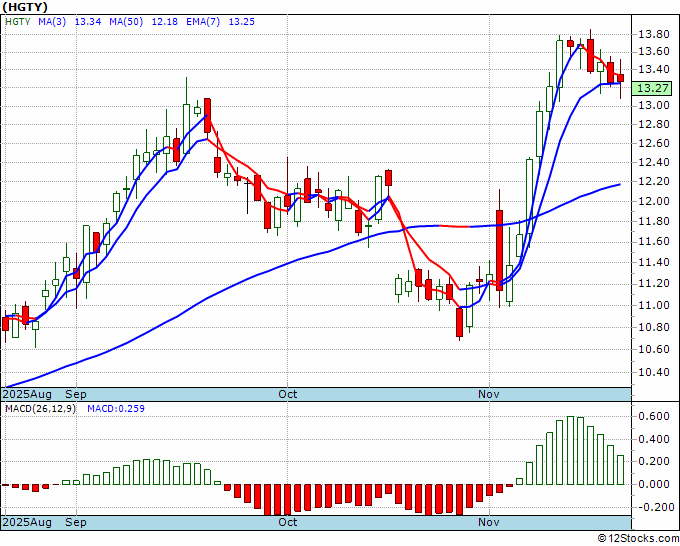Viewport: 680px width, 546px height.
Task: Click the 13.00 price axis label
Action: [x=654, y=105]
